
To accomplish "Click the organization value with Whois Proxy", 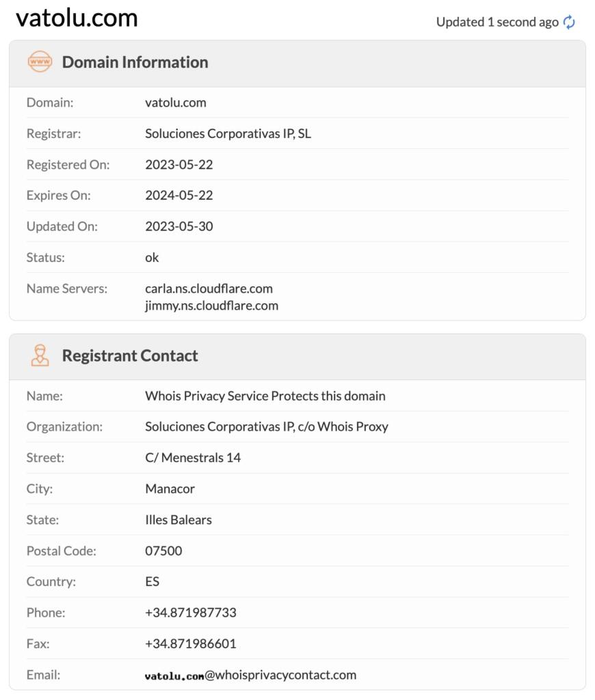I will 267,427.
